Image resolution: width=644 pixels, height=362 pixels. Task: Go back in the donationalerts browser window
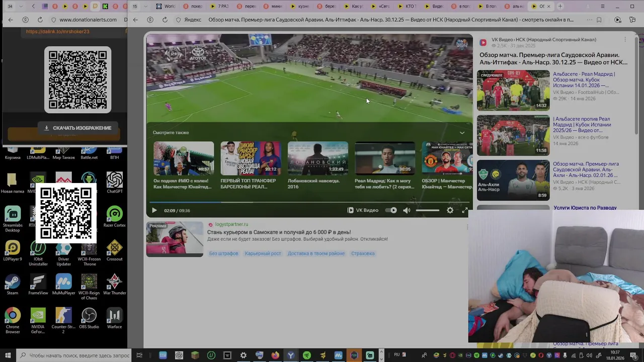11,20
